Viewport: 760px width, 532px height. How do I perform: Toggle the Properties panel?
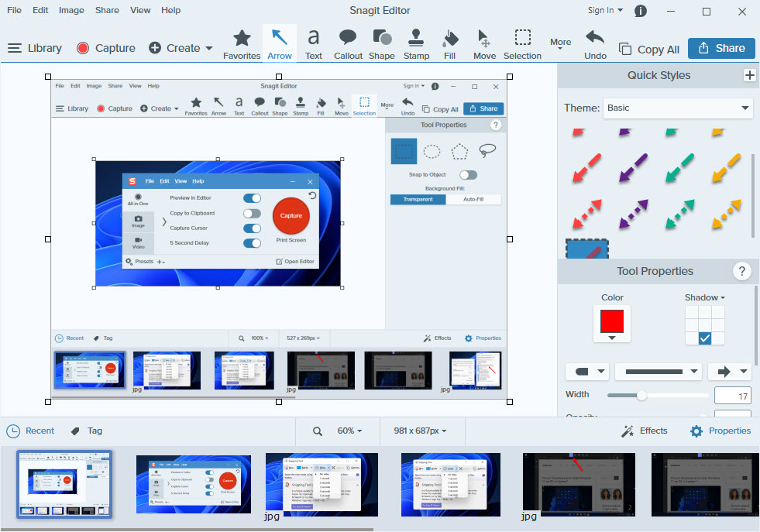point(720,431)
